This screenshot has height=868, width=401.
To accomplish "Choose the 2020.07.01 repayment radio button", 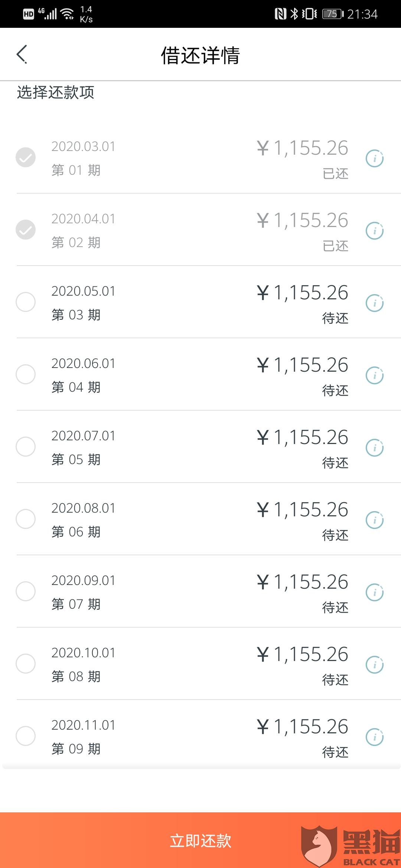I will [26, 447].
